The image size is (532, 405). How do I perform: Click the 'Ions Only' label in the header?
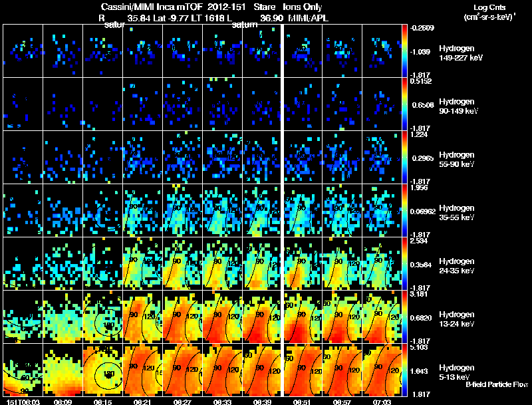click(x=303, y=7)
